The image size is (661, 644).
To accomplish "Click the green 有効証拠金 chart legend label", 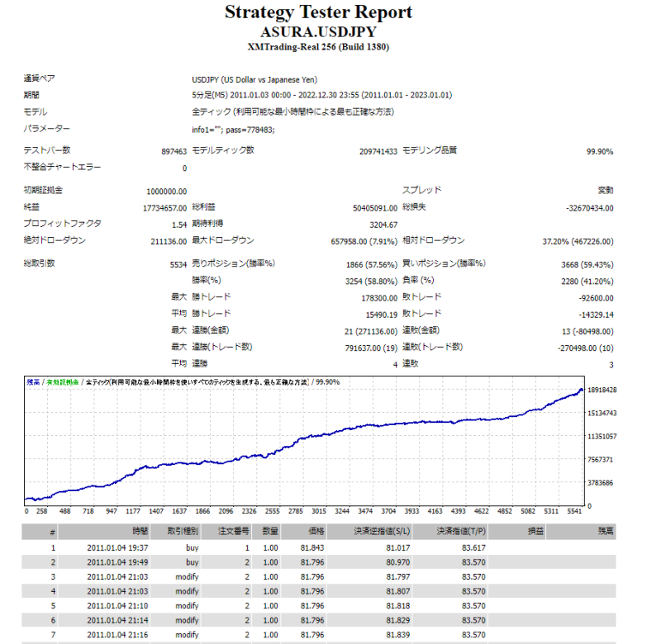I will (x=63, y=382).
